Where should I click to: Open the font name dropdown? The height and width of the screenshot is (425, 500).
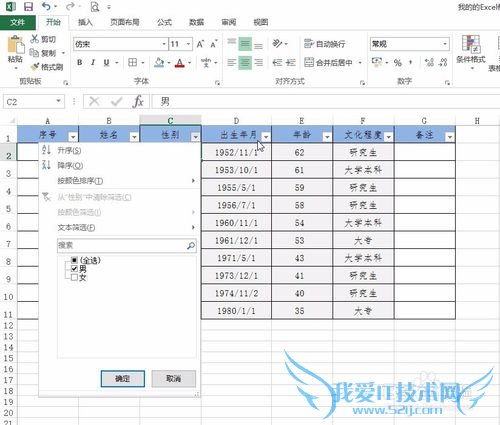(x=164, y=44)
